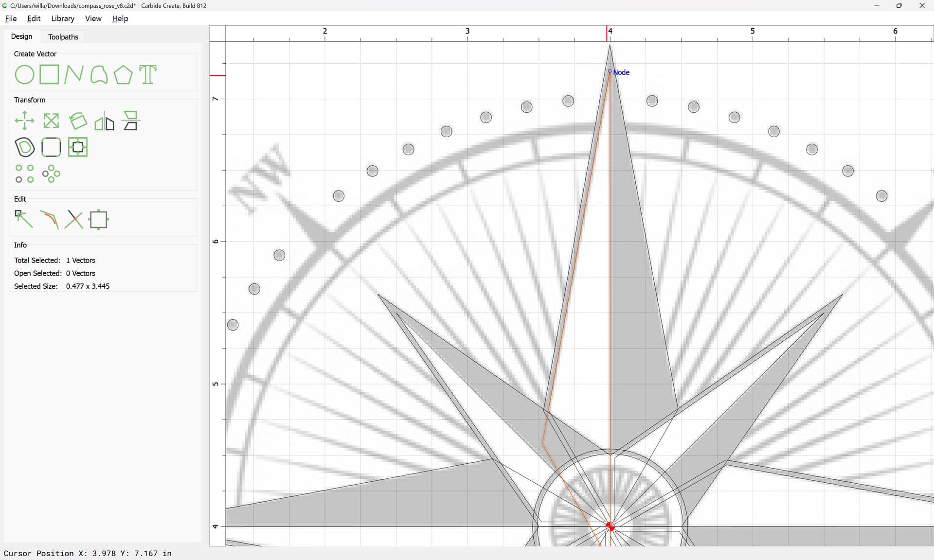The height and width of the screenshot is (560, 934).
Task: Open the Linear Array tool
Action: click(24, 174)
